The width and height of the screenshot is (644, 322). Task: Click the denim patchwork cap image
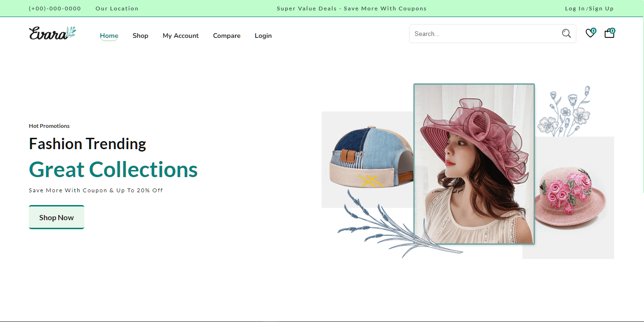pyautogui.click(x=369, y=159)
